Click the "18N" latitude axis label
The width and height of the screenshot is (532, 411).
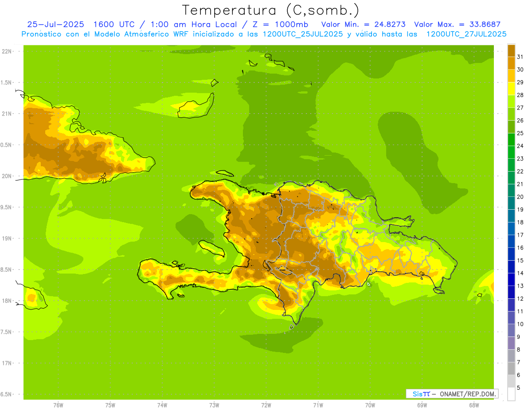[7, 301]
